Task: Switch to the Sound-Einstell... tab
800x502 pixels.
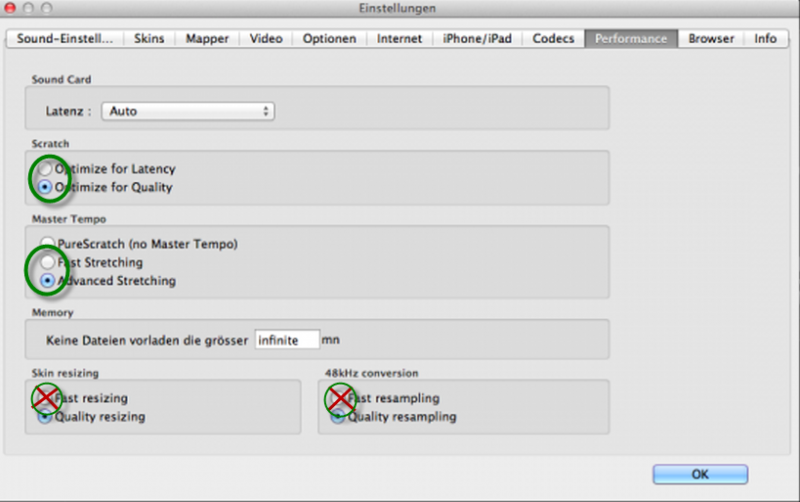Action: point(65,39)
